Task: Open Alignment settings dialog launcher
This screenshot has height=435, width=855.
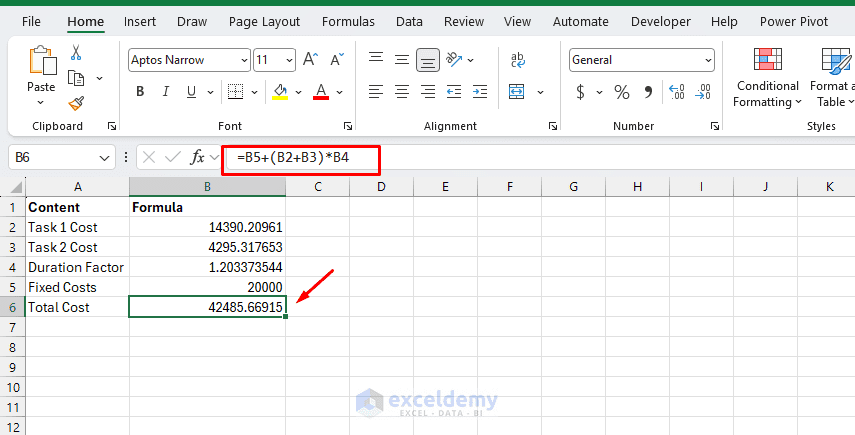Action: 553,126
